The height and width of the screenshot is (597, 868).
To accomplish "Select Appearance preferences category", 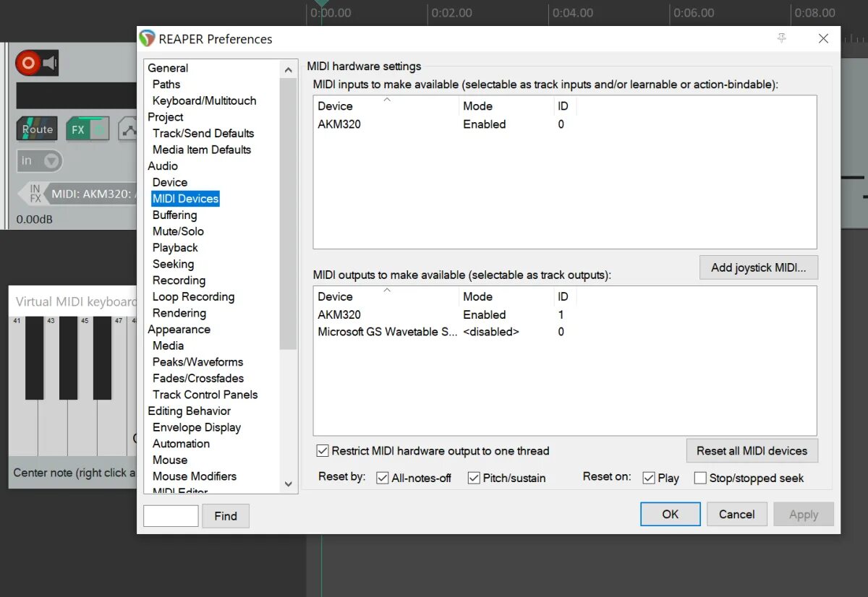I will pos(179,330).
